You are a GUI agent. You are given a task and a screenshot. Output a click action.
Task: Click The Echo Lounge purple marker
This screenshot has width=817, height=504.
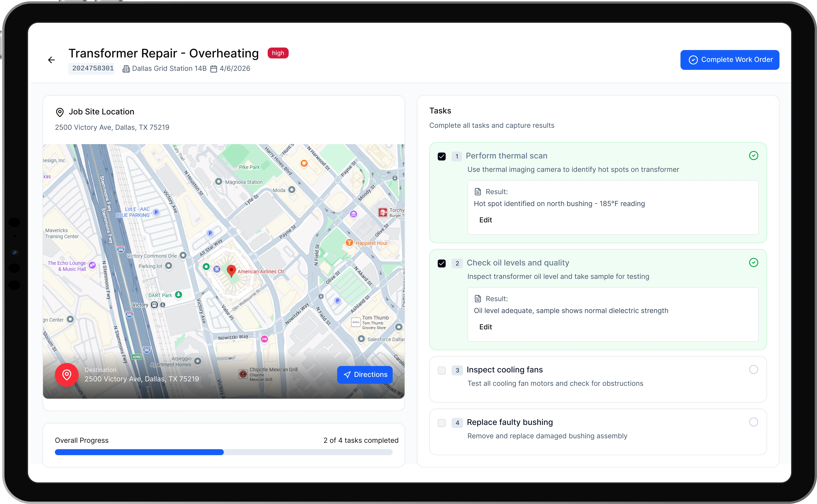(x=92, y=265)
